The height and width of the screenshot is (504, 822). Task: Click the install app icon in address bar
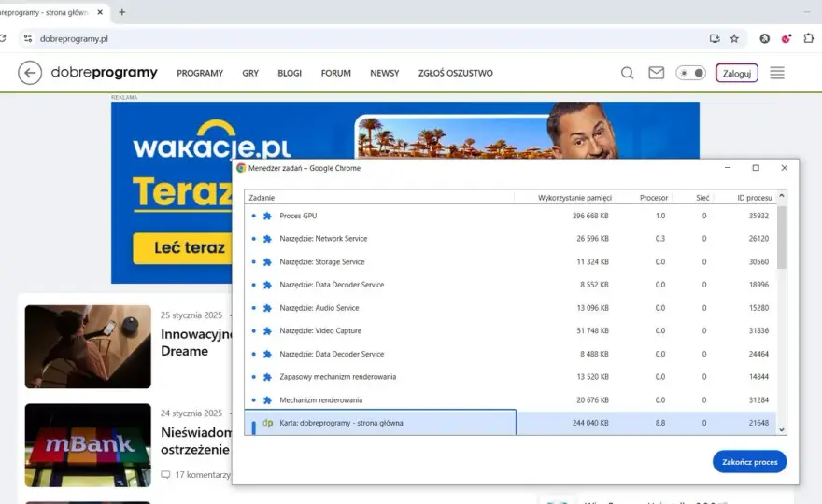[714, 38]
